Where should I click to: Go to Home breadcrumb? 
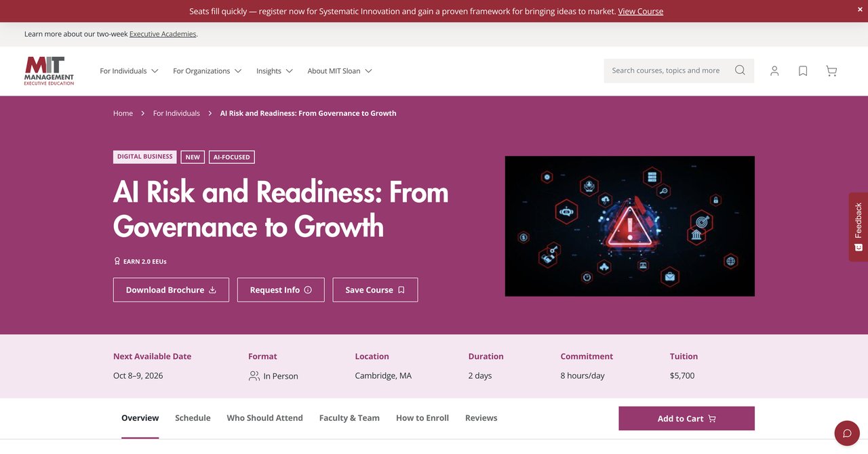123,113
